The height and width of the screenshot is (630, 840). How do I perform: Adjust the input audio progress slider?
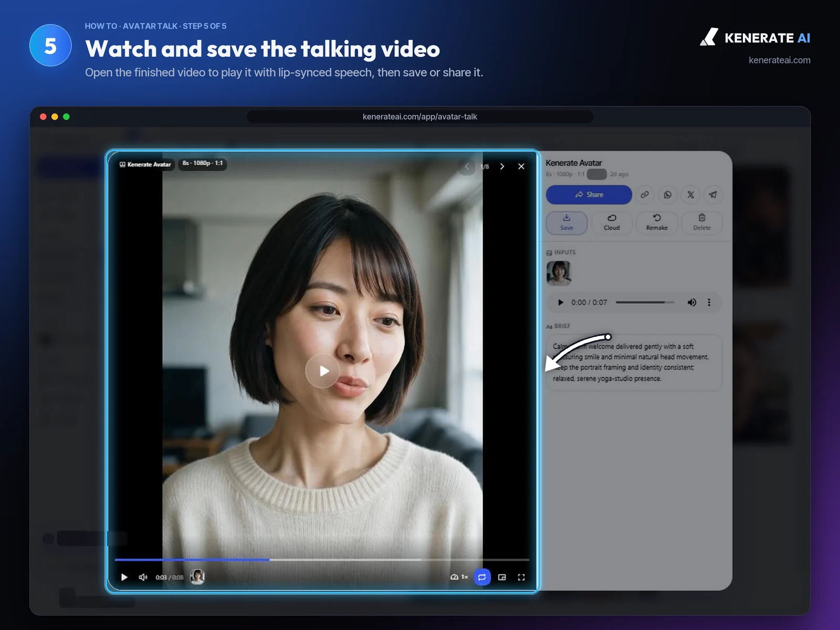(645, 302)
